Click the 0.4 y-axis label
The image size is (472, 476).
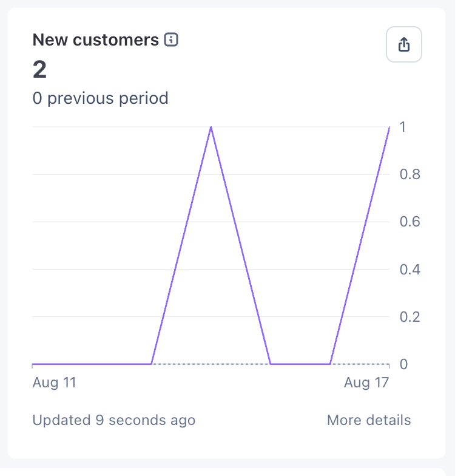point(410,270)
